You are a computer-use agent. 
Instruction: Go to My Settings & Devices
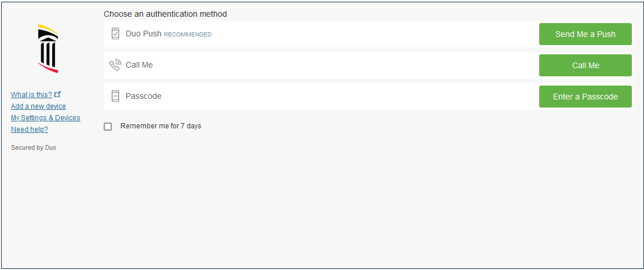point(46,118)
